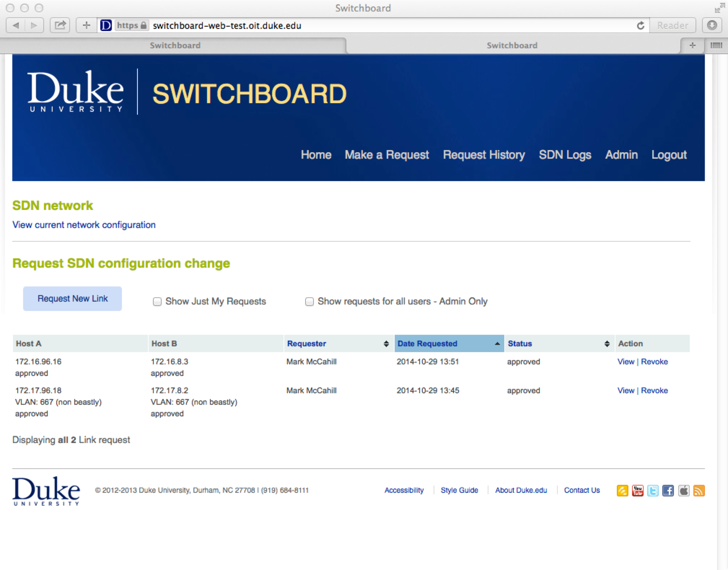This screenshot has height=570, width=728.
Task: Open the Share button in the toolbar
Action: point(60,26)
